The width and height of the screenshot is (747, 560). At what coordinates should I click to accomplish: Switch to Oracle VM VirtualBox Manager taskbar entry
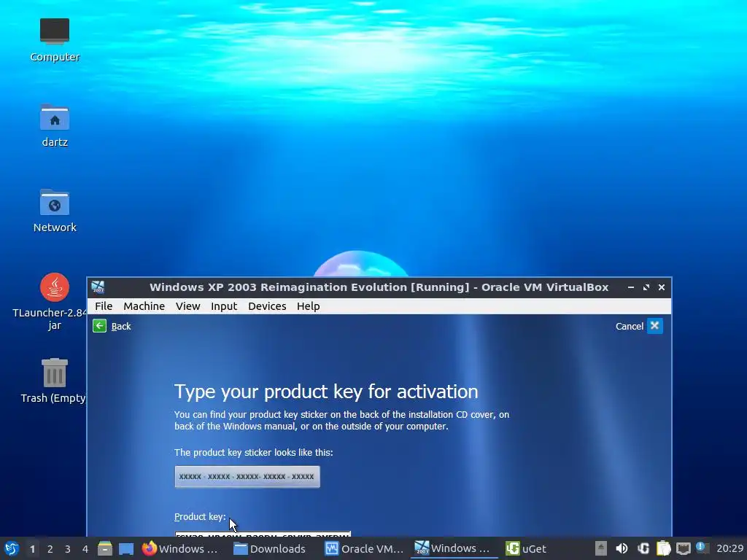(x=365, y=548)
